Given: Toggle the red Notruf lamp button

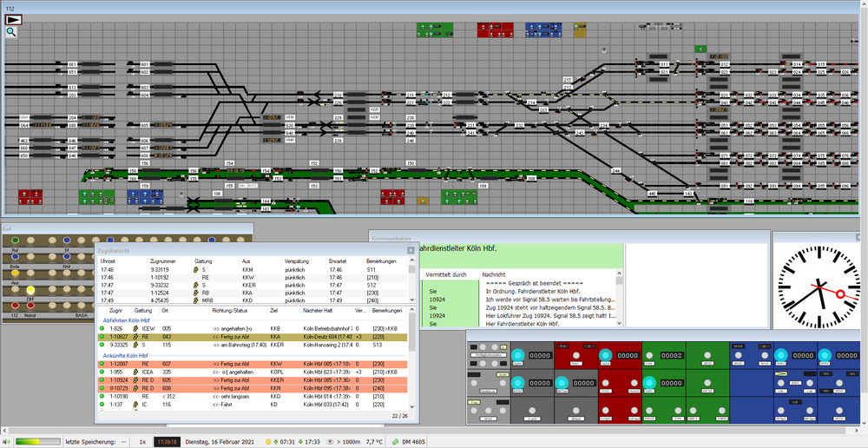Looking at the screenshot, I should pyautogui.click(x=30, y=305).
